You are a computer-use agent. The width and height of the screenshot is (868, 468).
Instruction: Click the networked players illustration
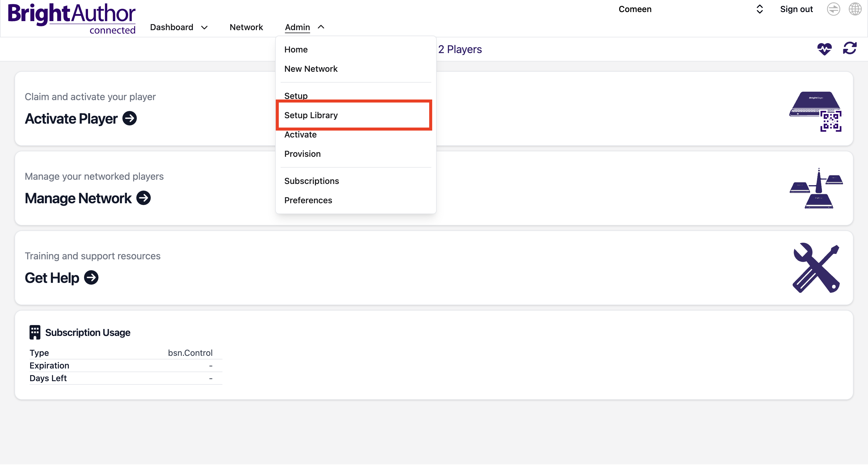pos(816,188)
